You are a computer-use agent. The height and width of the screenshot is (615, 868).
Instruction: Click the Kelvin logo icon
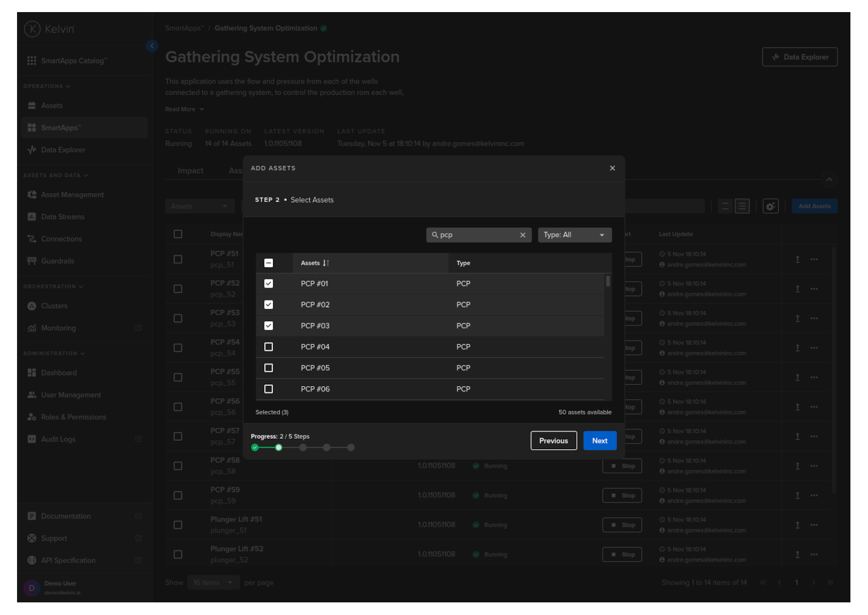click(x=32, y=29)
